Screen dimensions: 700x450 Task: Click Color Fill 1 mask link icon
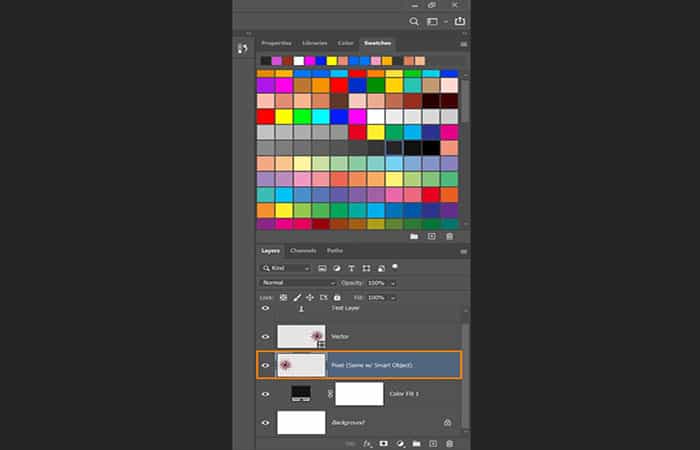tap(330, 394)
